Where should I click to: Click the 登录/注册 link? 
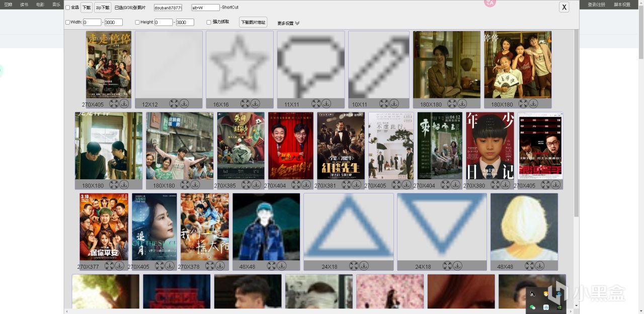click(x=596, y=5)
